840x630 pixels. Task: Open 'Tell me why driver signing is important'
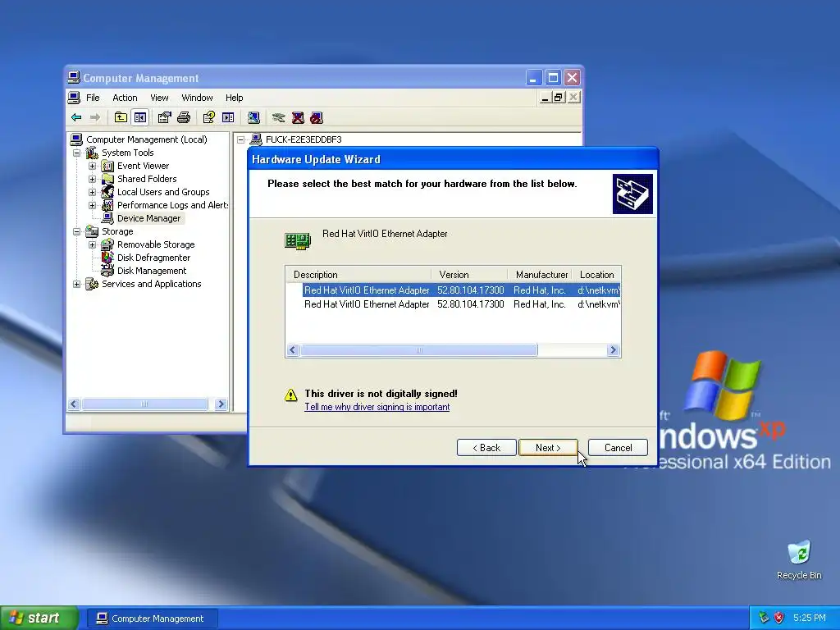click(377, 407)
